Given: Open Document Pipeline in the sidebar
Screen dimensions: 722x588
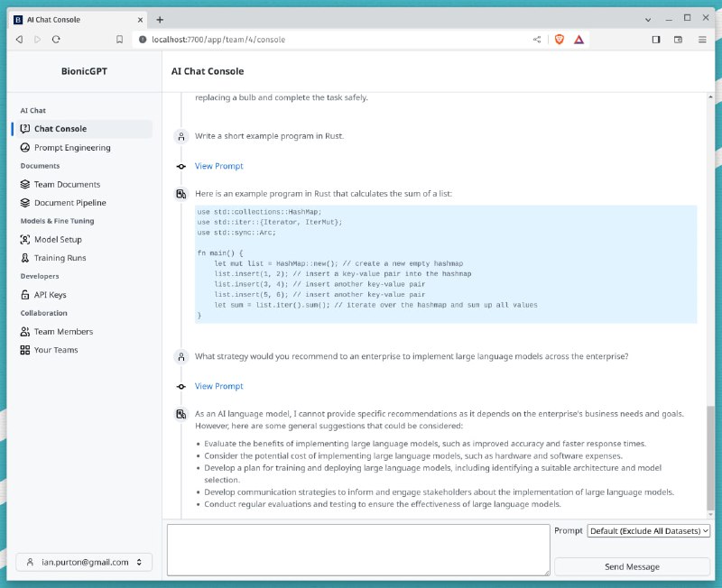Looking at the screenshot, I should pyautogui.click(x=69, y=203).
